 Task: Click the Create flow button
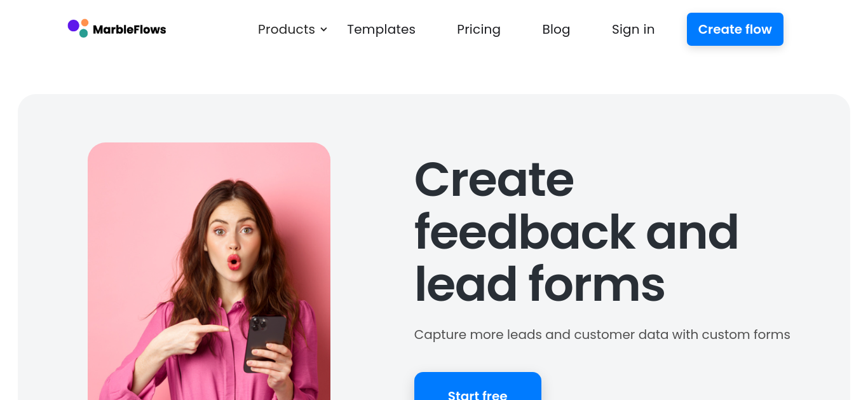click(x=735, y=29)
